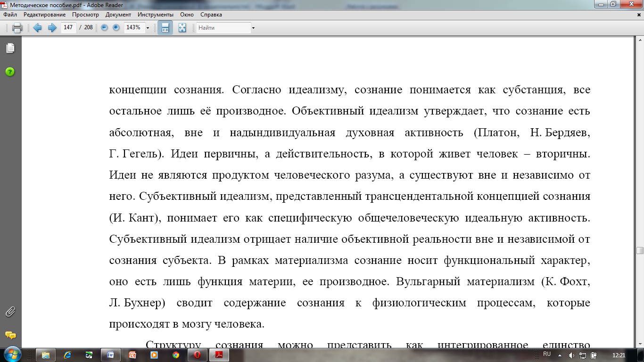This screenshot has width=644, height=362.
Task: Open the Окно menu
Action: (x=187, y=15)
